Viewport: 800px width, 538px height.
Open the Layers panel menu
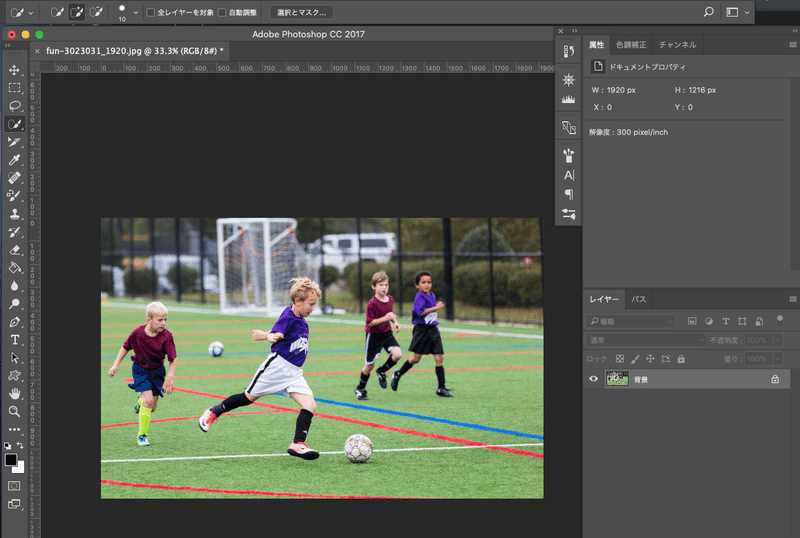point(793,299)
